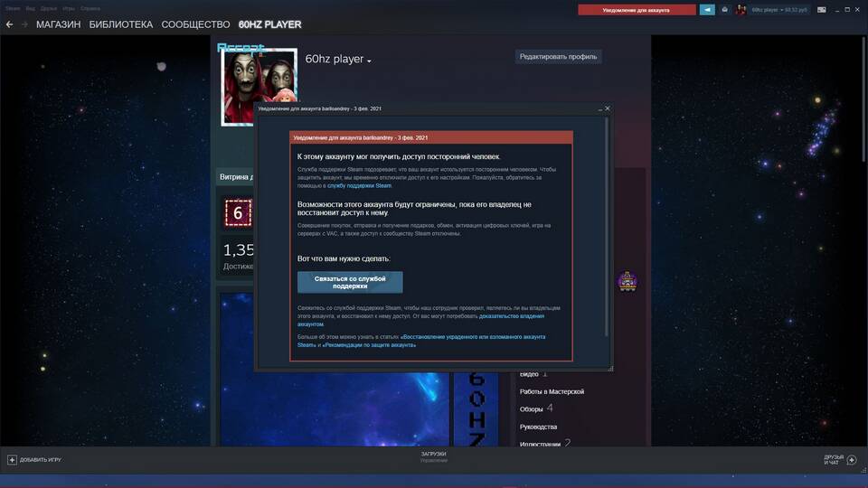Open СООБЩЕСТВО tab
Screen dimensions: 868x488
[195, 24]
